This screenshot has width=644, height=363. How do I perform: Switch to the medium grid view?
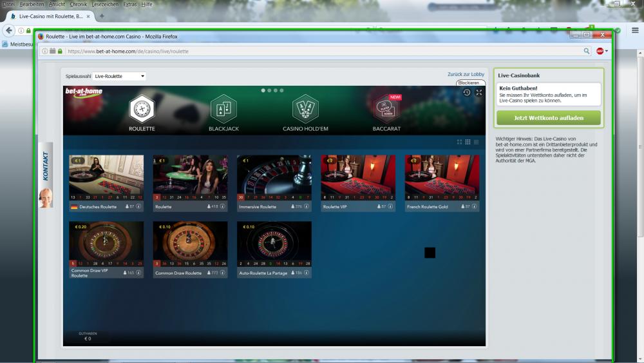point(468,142)
